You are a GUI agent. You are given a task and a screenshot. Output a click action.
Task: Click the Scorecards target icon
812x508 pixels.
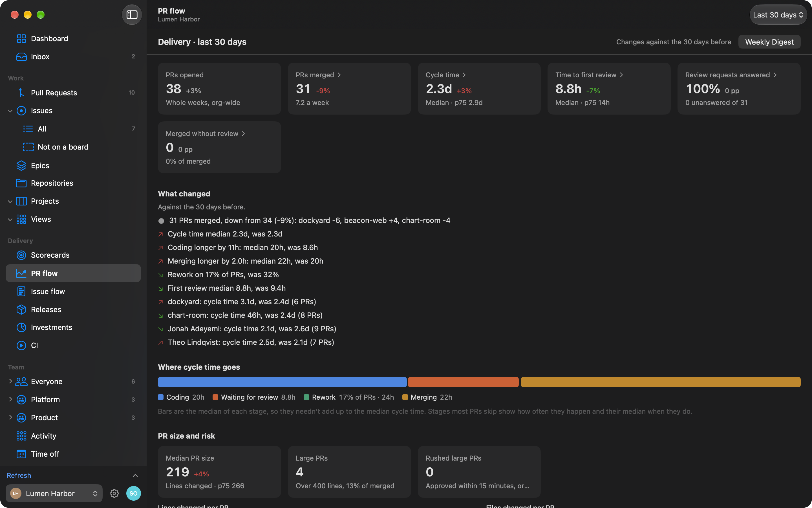(x=21, y=255)
